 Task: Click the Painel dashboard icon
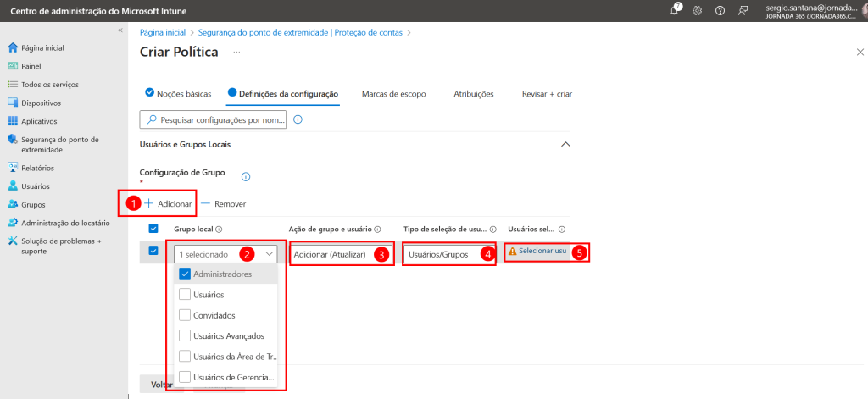click(14, 66)
